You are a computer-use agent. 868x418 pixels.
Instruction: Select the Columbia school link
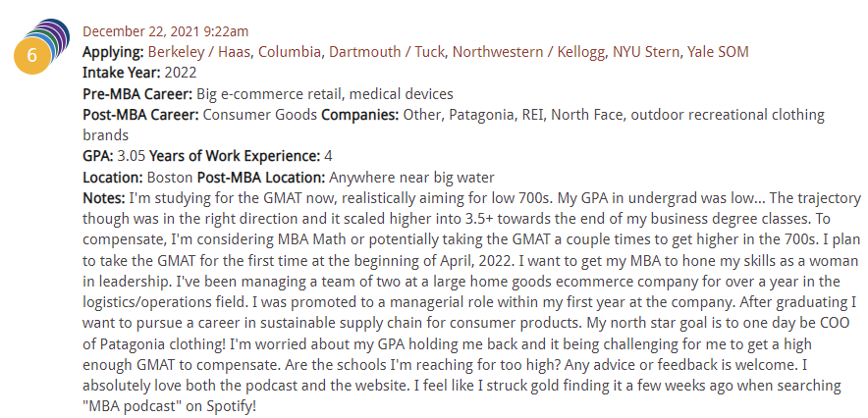pyautogui.click(x=290, y=53)
